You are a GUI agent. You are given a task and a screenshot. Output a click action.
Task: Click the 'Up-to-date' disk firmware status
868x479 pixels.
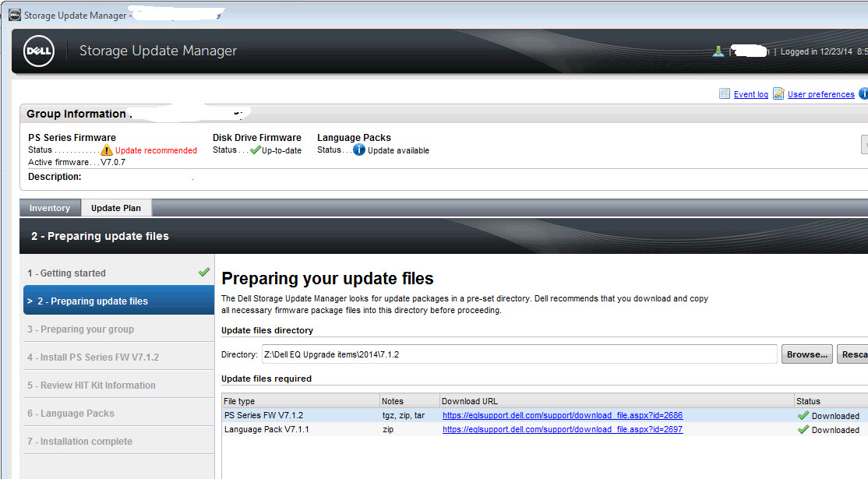point(282,150)
